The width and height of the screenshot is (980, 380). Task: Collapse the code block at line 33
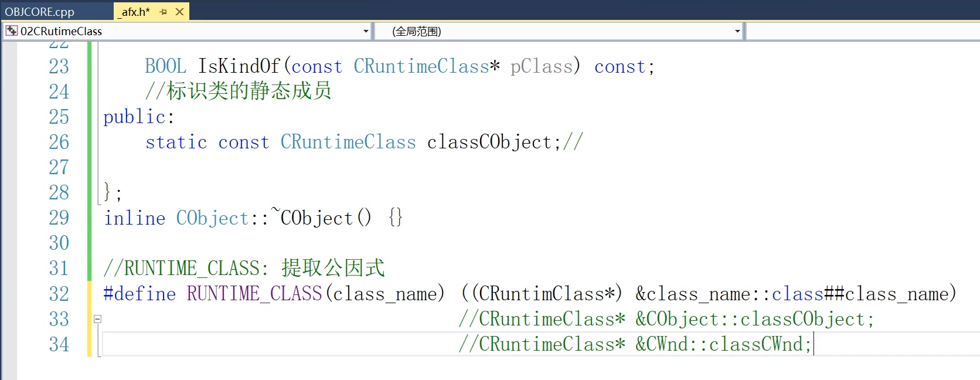[98, 319]
